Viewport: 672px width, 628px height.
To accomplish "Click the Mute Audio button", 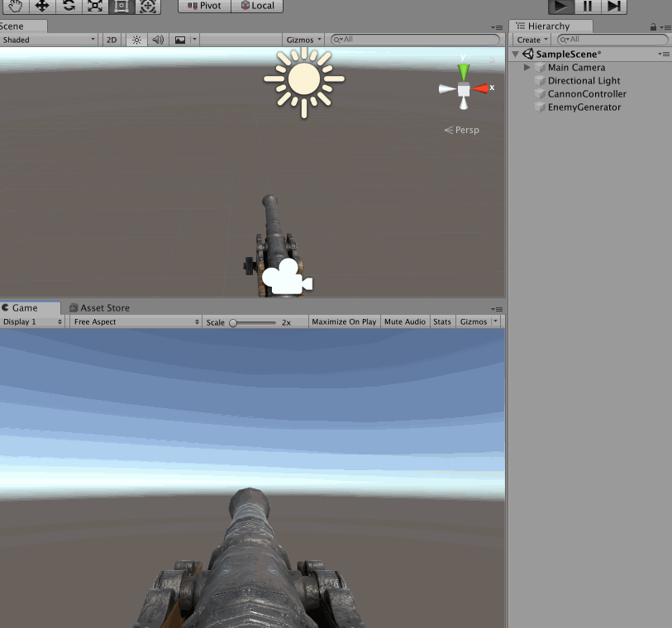I will point(405,322).
